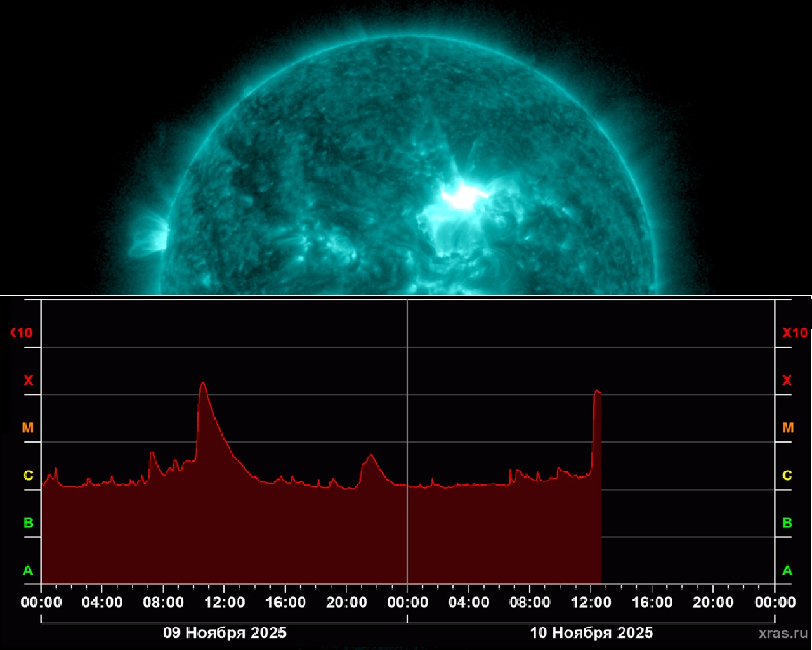Click the 08:00 time label under 09 Ноября
The height and width of the screenshot is (650, 812).
pos(163,602)
